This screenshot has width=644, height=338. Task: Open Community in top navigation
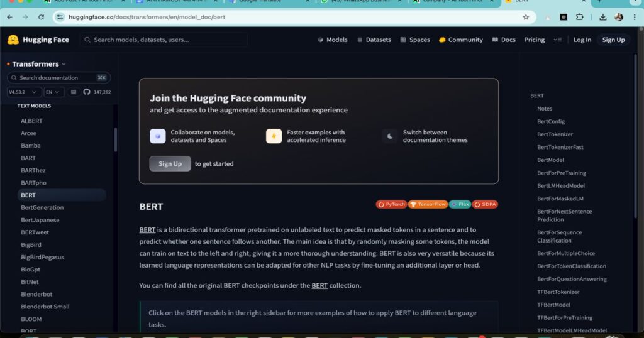point(461,40)
